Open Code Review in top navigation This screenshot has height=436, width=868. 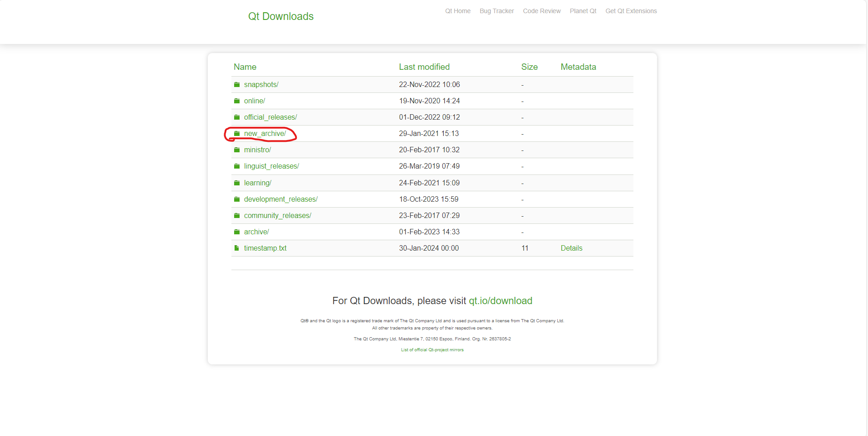point(542,11)
